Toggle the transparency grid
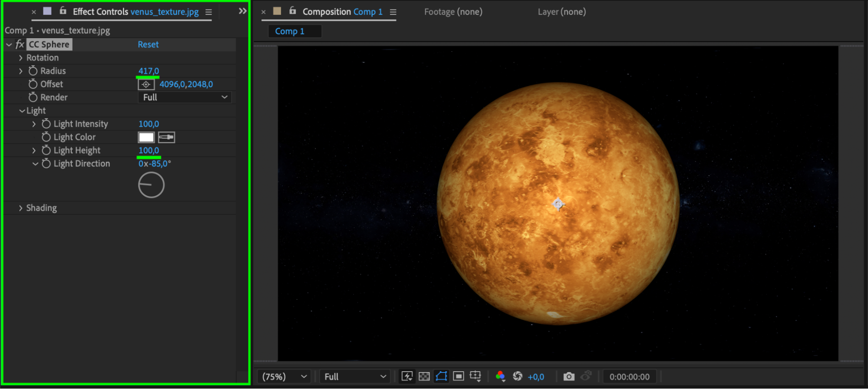Viewport: 868px width, 389px height. [x=424, y=376]
